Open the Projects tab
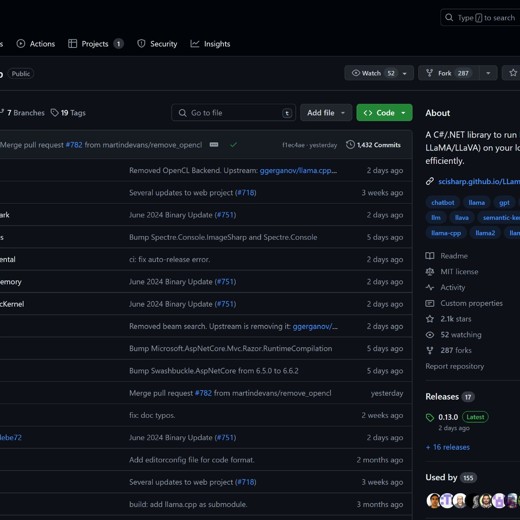520x520 pixels. (96, 44)
